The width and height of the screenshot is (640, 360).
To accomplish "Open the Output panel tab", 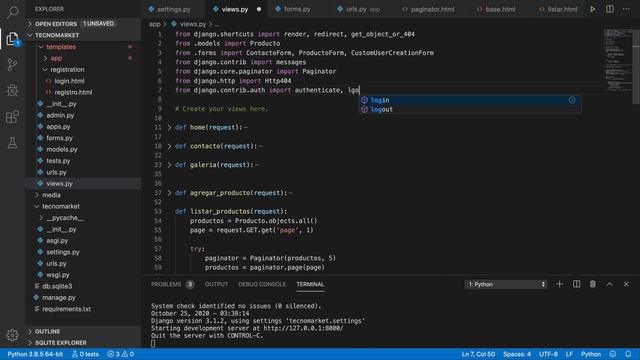I will (x=216, y=284).
